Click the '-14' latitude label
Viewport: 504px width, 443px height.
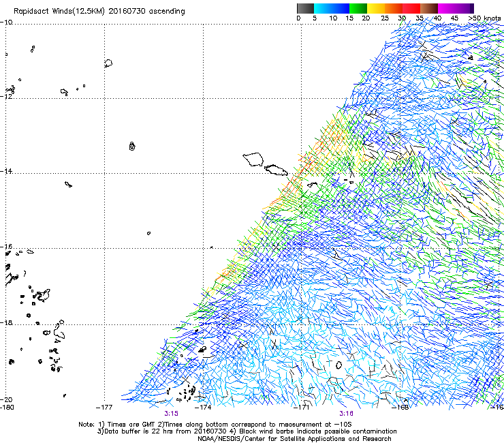[6, 171]
